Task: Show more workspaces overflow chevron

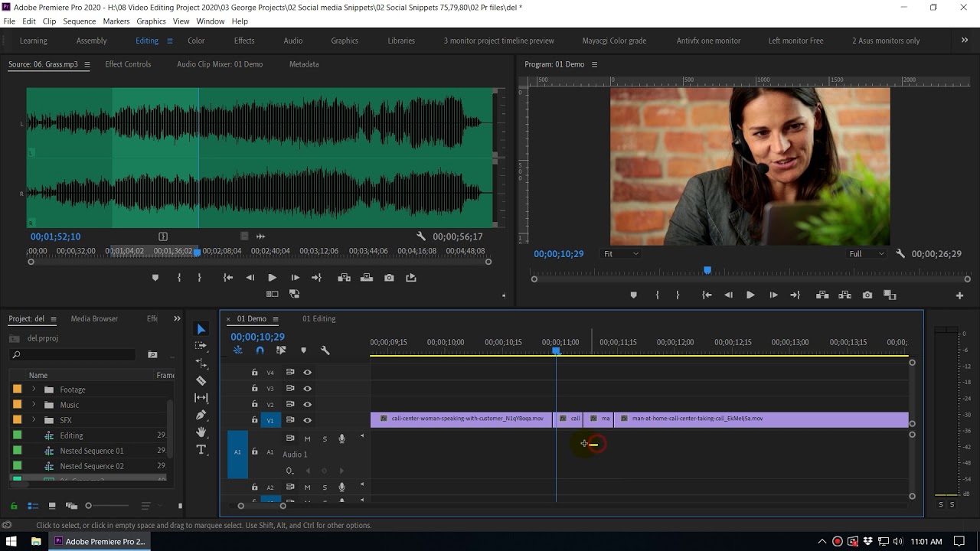Action: [964, 41]
